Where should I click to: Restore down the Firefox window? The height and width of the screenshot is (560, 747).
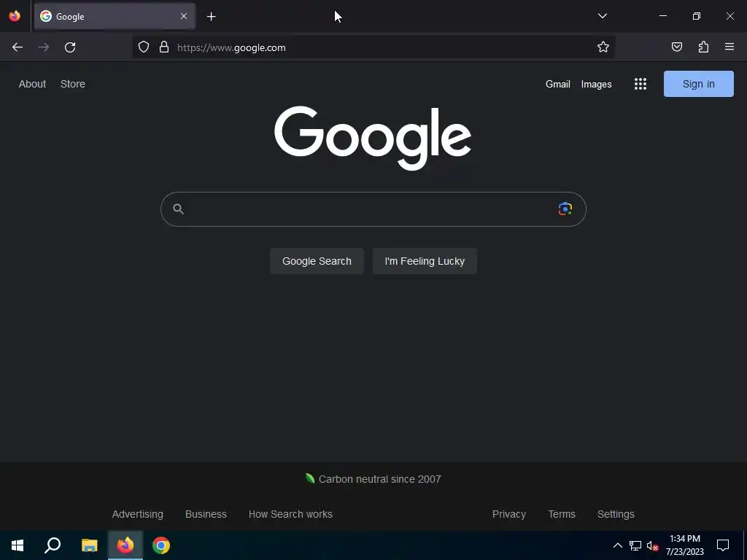[697, 16]
